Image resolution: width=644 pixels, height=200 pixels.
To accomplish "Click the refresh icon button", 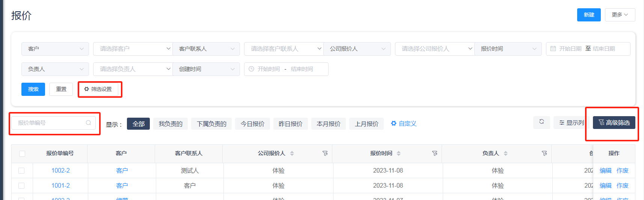I will coord(541,122).
